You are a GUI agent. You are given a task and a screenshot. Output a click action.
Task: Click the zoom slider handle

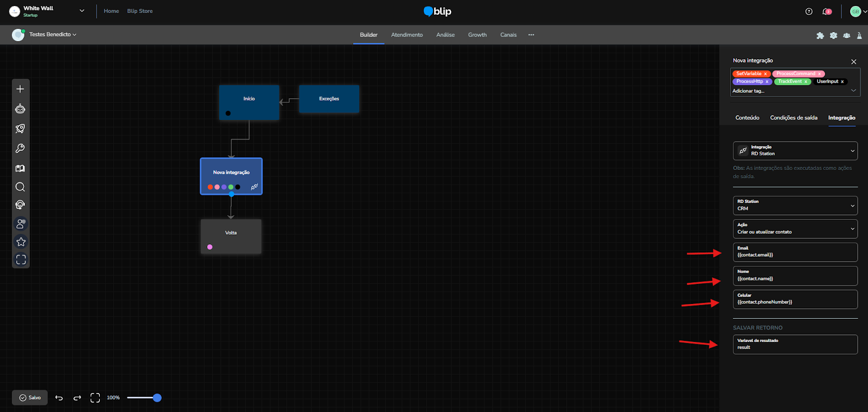pyautogui.click(x=157, y=398)
